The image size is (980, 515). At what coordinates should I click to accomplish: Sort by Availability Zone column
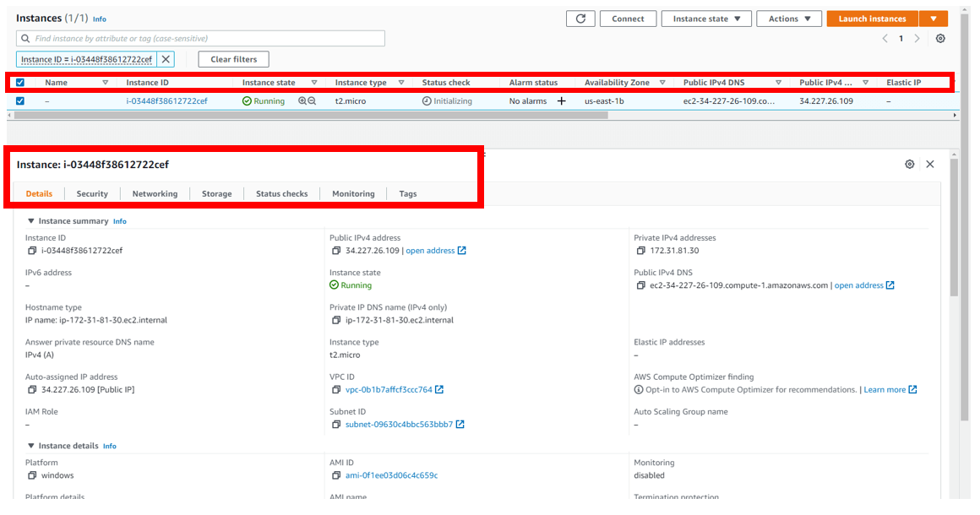[x=661, y=83]
